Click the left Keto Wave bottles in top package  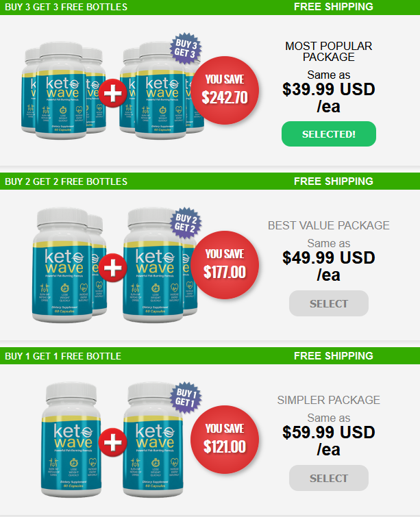click(63, 90)
